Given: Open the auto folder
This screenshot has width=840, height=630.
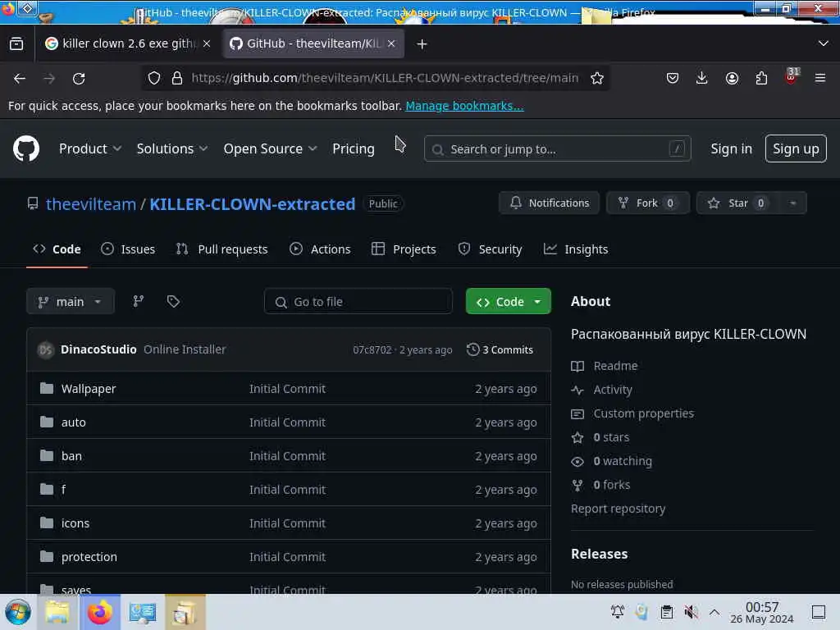Looking at the screenshot, I should 73,422.
